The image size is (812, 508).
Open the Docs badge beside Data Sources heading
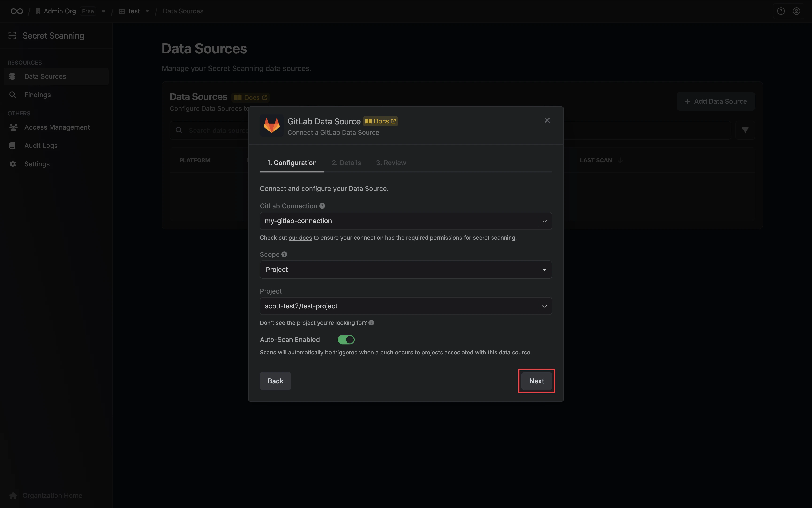[x=251, y=97]
